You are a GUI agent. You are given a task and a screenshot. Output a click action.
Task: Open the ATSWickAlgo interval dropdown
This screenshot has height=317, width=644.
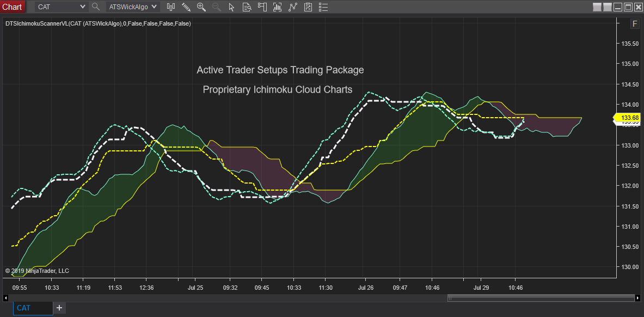tap(133, 7)
